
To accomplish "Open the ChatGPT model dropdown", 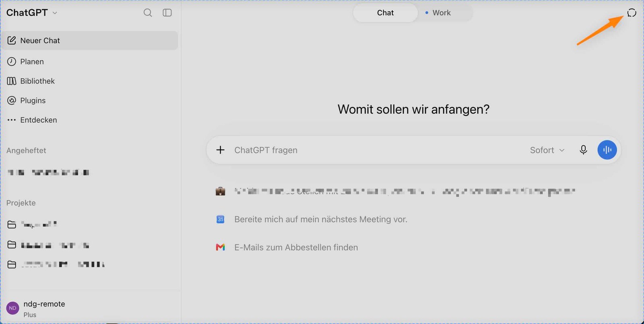I will [32, 13].
